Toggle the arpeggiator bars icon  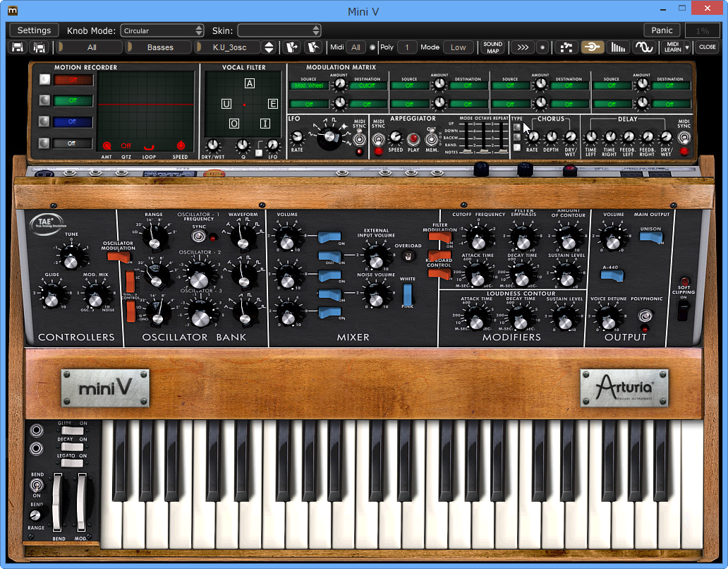click(618, 47)
